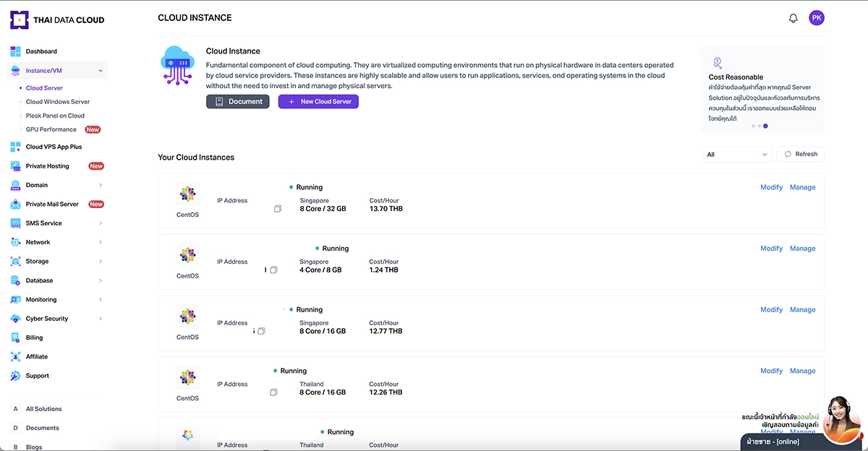Select first dot of the promo carousel
Viewport: 868px width, 451px height.
tap(753, 126)
